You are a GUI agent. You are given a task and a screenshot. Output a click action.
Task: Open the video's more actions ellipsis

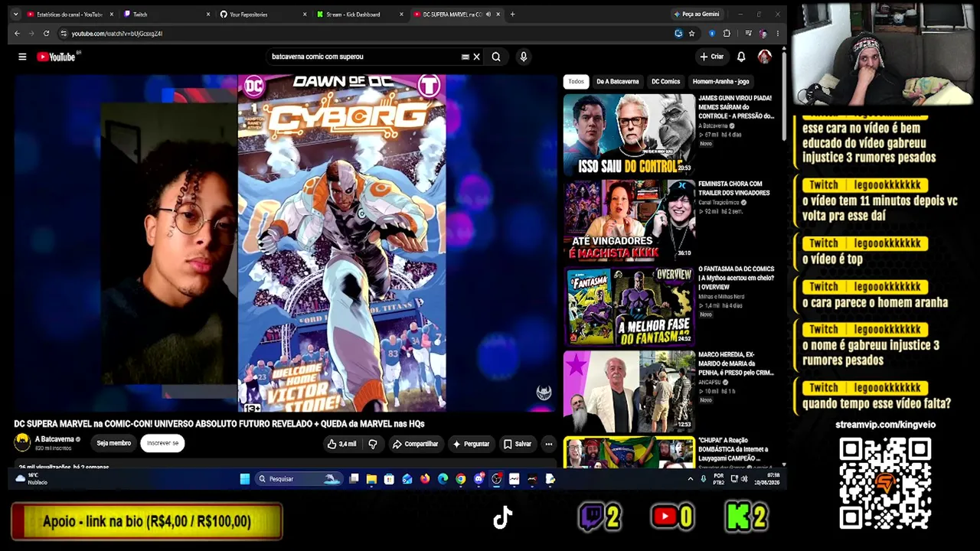(x=548, y=444)
